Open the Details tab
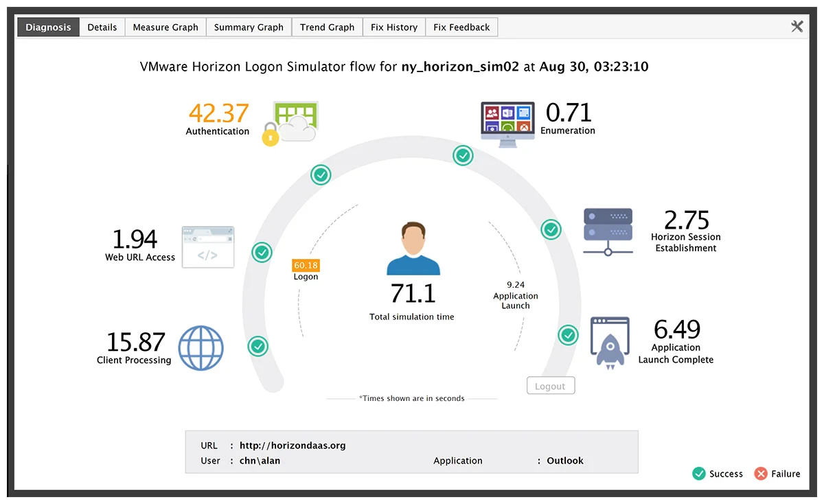Screen dimensions: 824x504 pyautogui.click(x=102, y=27)
